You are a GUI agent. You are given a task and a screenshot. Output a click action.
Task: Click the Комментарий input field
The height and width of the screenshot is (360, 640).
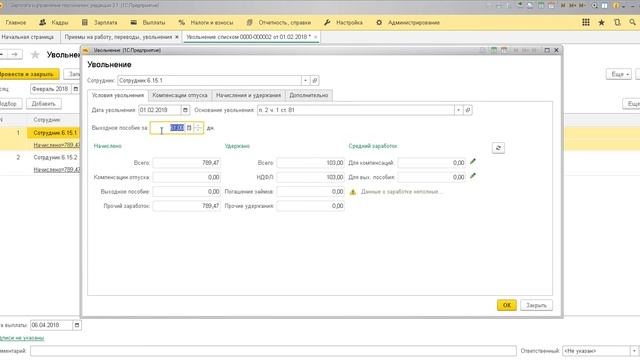273,351
